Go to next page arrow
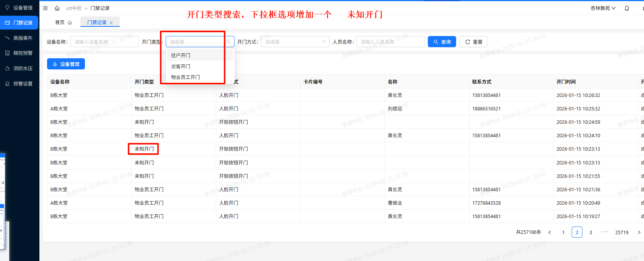The height and width of the screenshot is (261, 644). point(639,232)
